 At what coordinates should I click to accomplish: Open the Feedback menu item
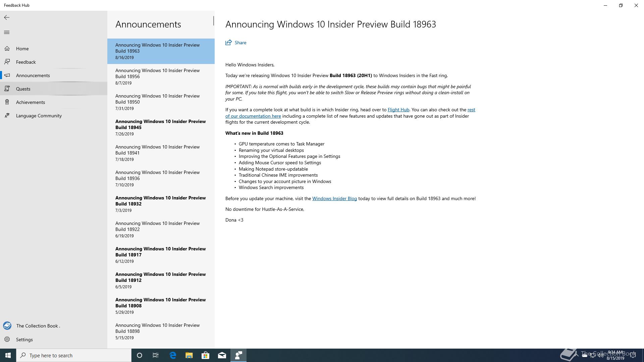[x=54, y=62]
